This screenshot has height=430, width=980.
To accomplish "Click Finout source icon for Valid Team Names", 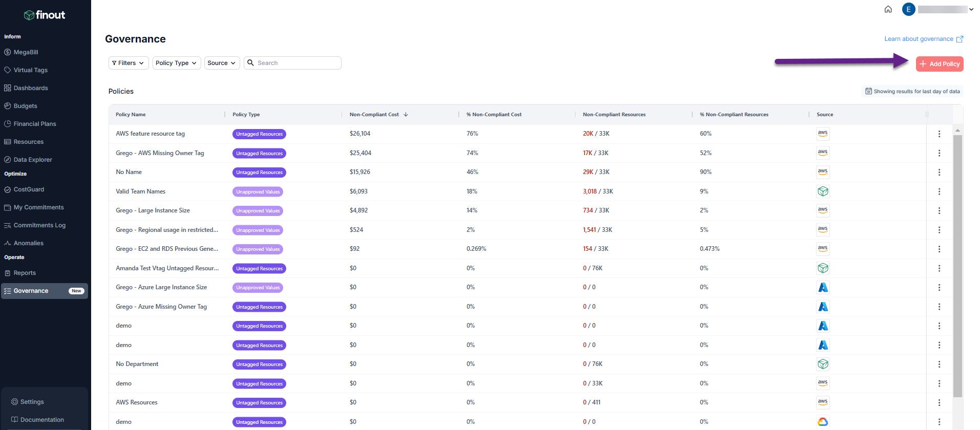I will pos(823,191).
